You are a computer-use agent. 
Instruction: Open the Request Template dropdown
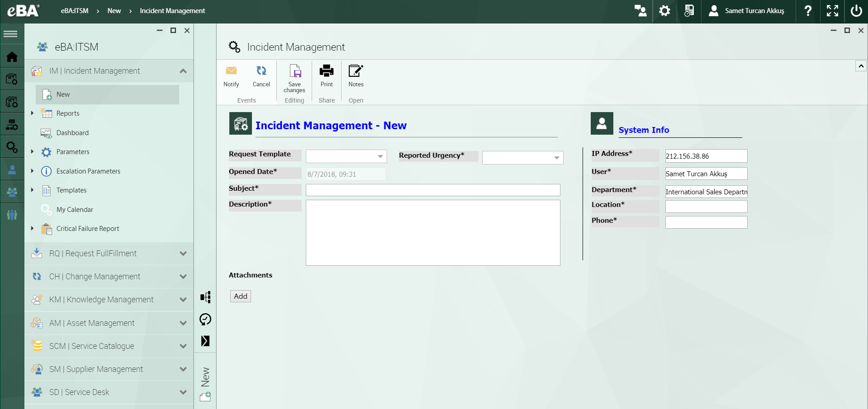[x=346, y=156]
